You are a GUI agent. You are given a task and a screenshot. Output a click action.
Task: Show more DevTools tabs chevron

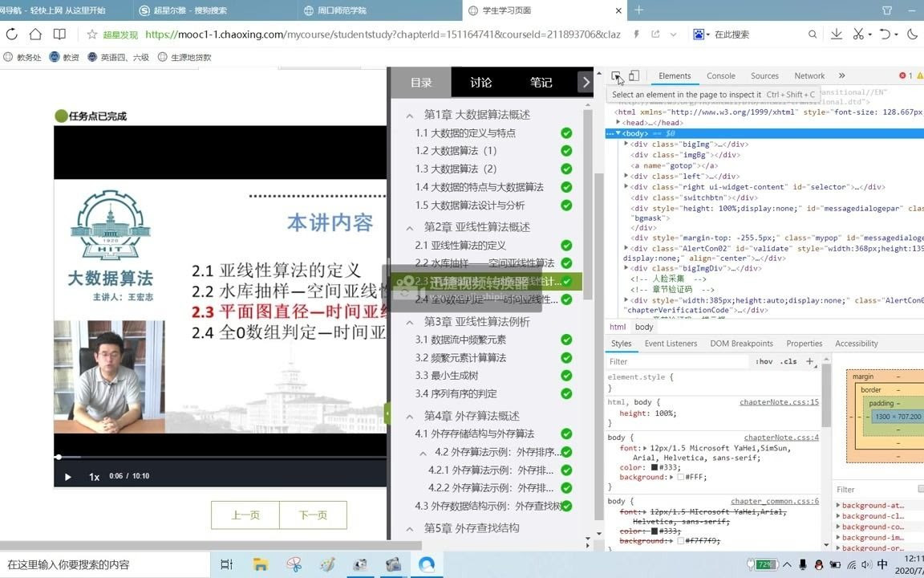(x=841, y=76)
